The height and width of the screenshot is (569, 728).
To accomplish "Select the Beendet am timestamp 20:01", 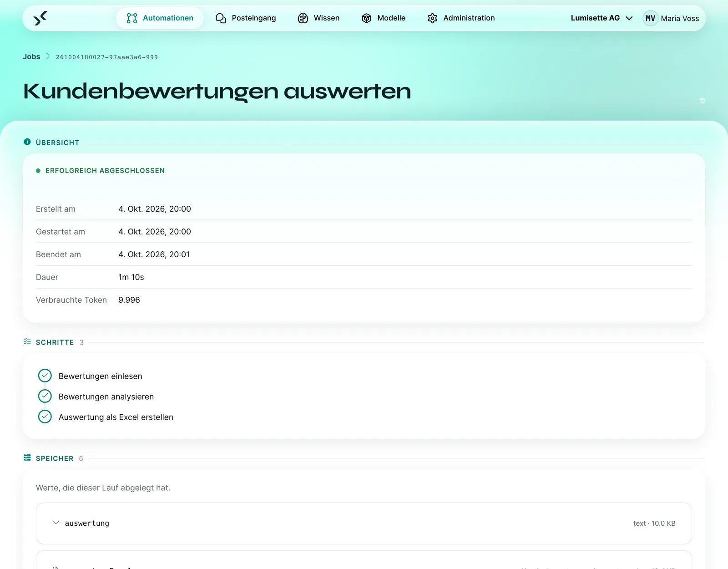I will click(154, 254).
